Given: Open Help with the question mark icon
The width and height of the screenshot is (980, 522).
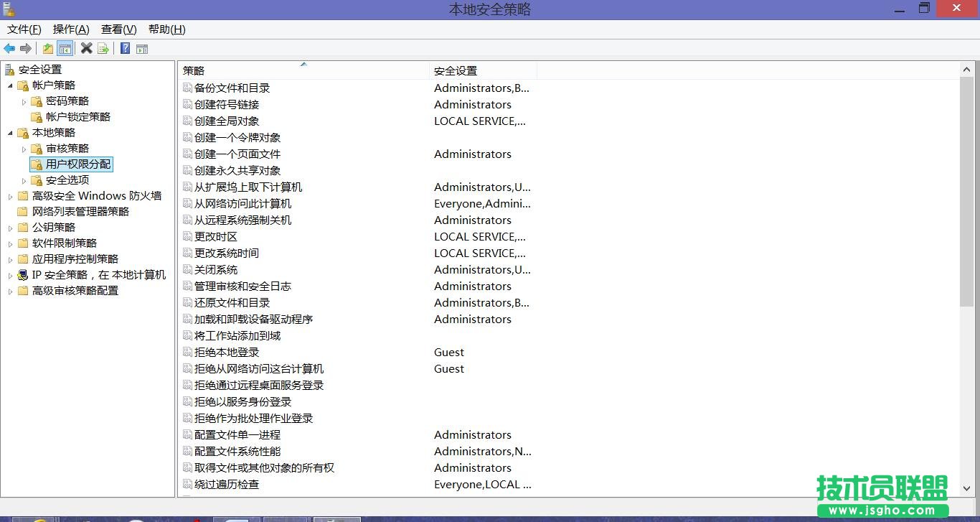Looking at the screenshot, I should coord(125,49).
